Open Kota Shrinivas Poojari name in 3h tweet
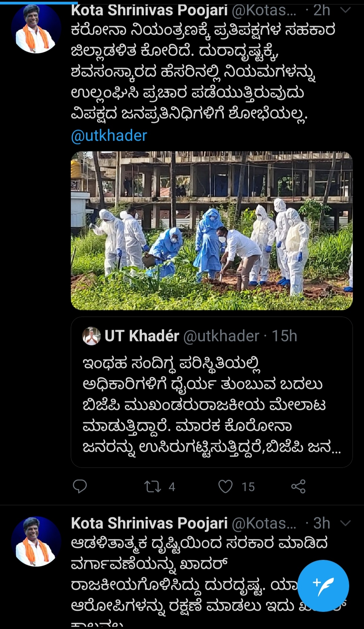This screenshot has width=364, height=629. [x=149, y=523]
